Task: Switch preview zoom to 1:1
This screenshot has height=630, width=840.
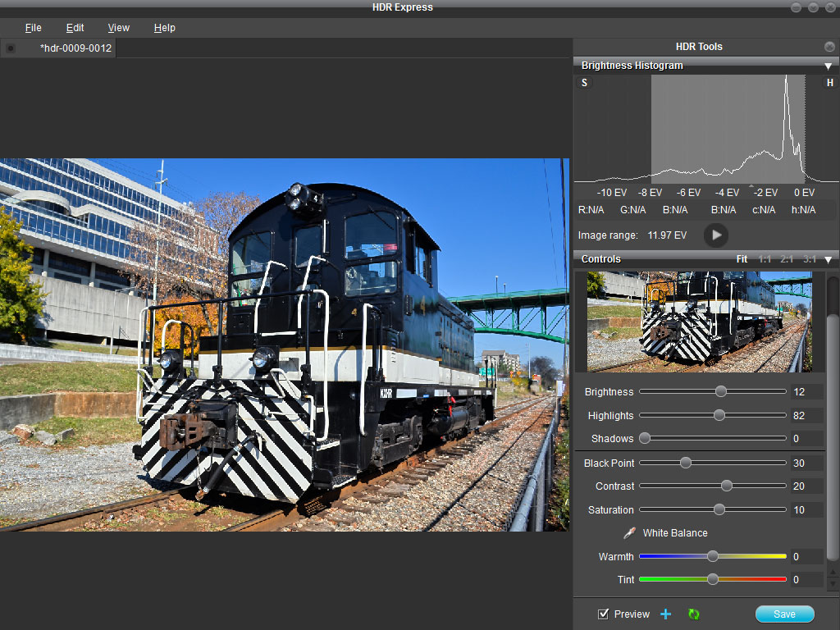Action: pos(765,259)
